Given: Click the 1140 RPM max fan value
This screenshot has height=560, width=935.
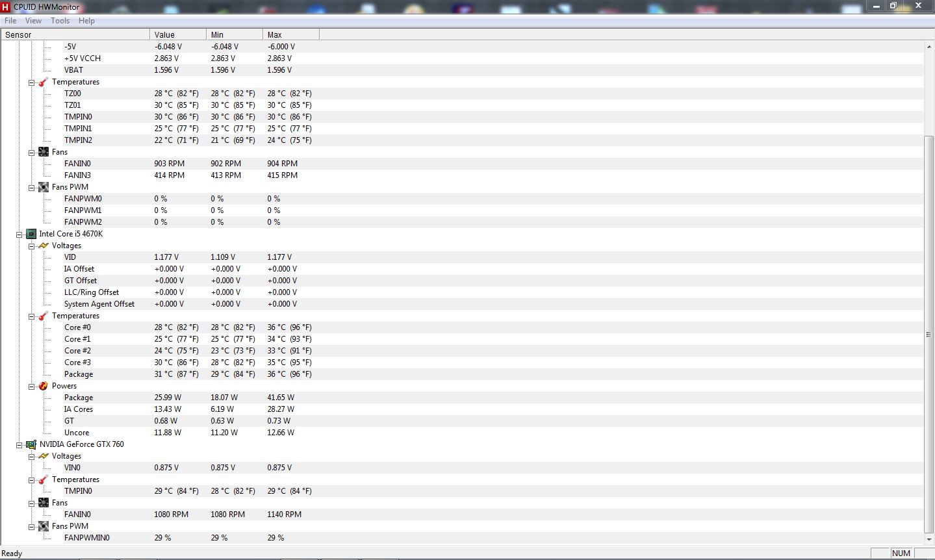Looking at the screenshot, I should [x=285, y=515].
